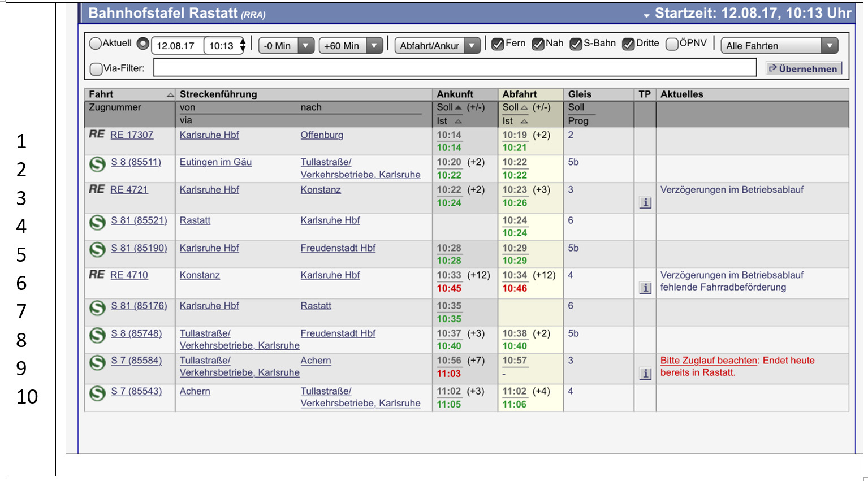This screenshot has width=868, height=481.
Task: Open train link S 8 (85748)
Action: pyautogui.click(x=136, y=333)
